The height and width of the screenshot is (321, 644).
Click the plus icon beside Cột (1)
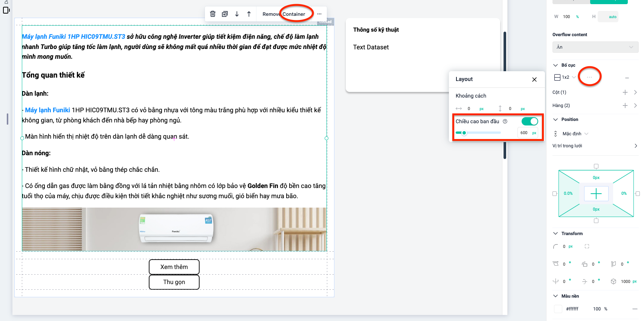[x=625, y=92]
